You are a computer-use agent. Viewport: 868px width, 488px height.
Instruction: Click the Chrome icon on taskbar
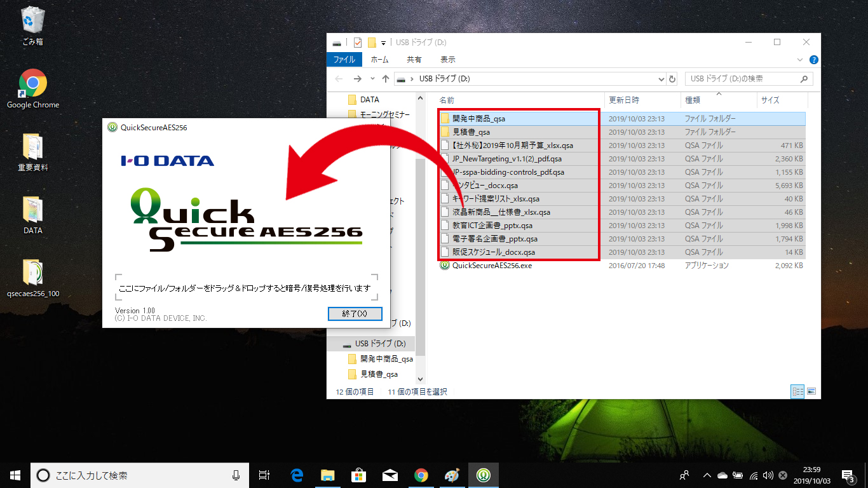(421, 475)
